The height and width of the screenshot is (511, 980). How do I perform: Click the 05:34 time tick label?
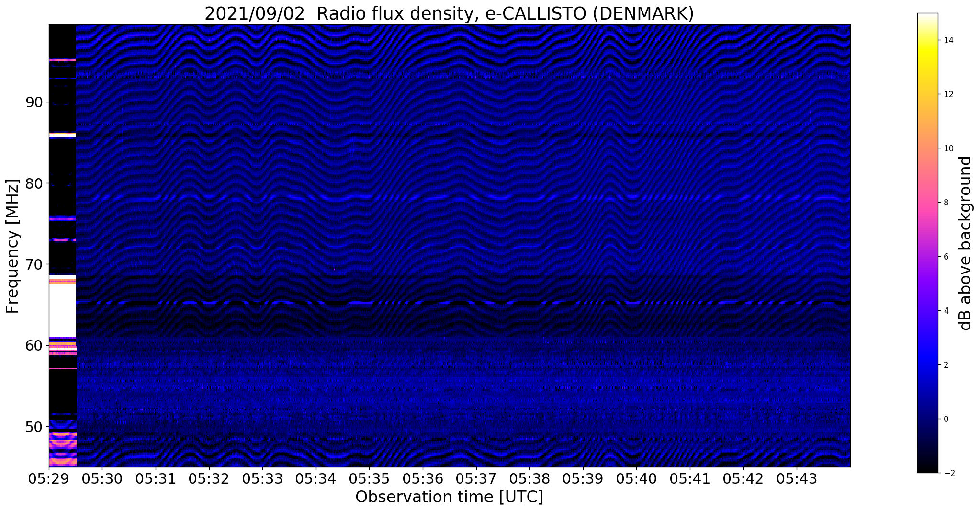point(316,478)
